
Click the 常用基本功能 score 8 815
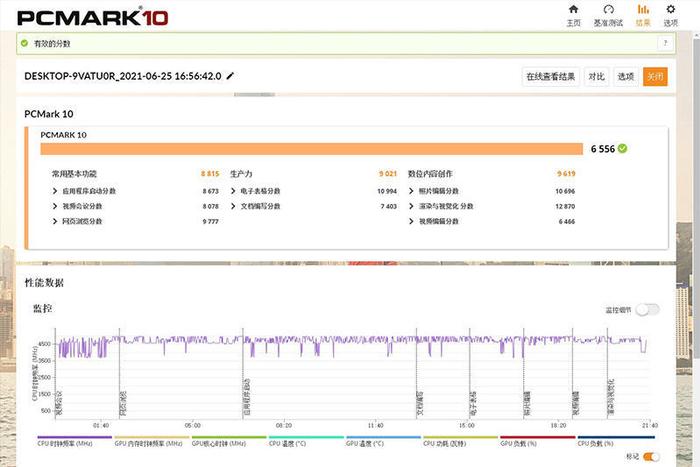coord(210,174)
